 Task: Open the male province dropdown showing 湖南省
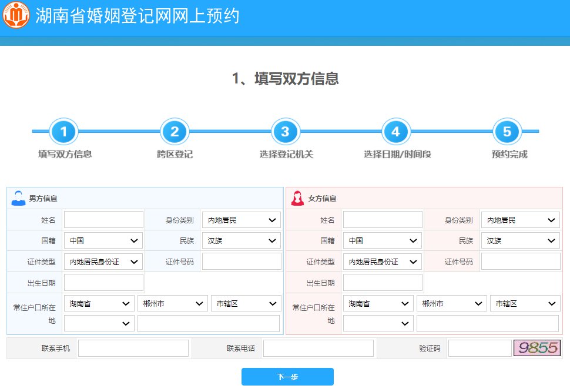pyautogui.click(x=99, y=304)
